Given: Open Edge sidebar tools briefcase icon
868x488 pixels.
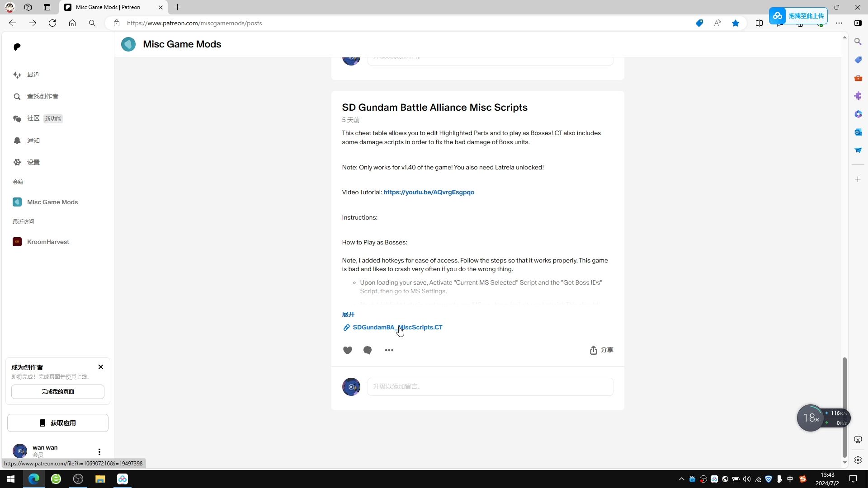Looking at the screenshot, I should (x=858, y=78).
